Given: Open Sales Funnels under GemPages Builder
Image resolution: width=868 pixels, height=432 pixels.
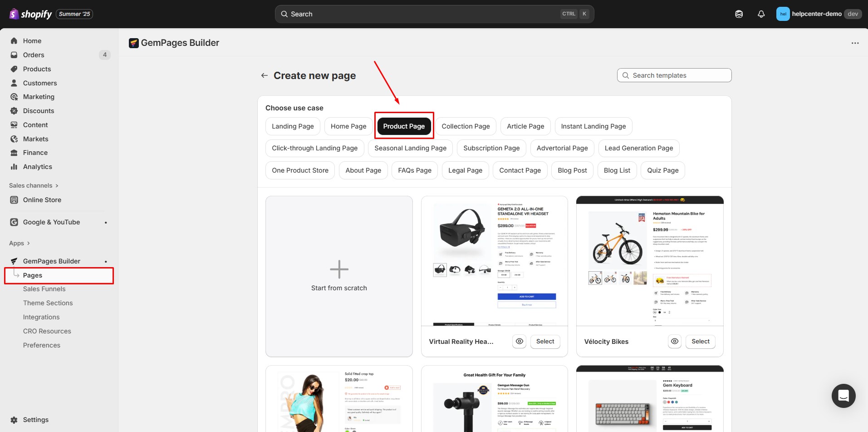Looking at the screenshot, I should coord(44,289).
